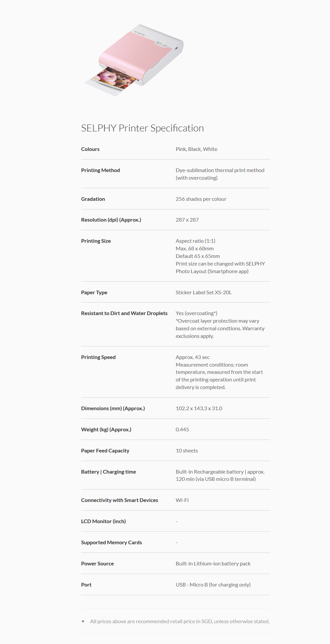The height and width of the screenshot is (644, 330).
Task: Click the Approx. 43 sec printing speed text
Action: tap(192, 357)
